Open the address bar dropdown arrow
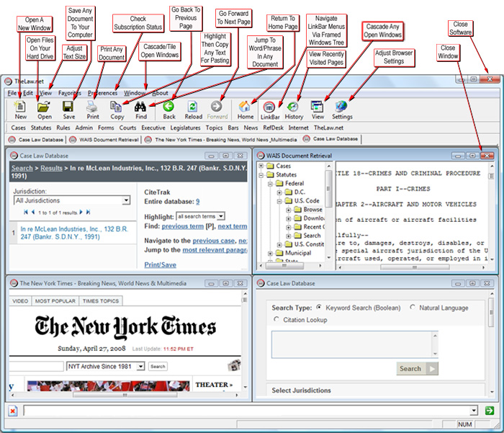 click(474, 411)
